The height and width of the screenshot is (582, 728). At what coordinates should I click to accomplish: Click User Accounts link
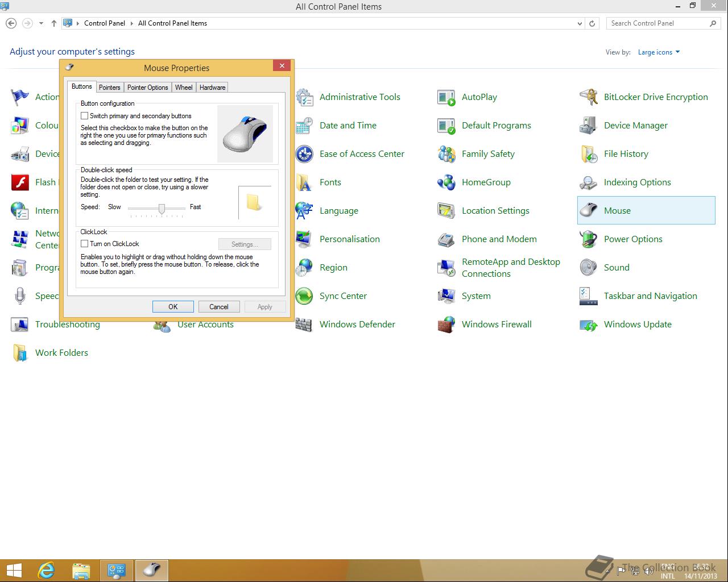point(205,325)
